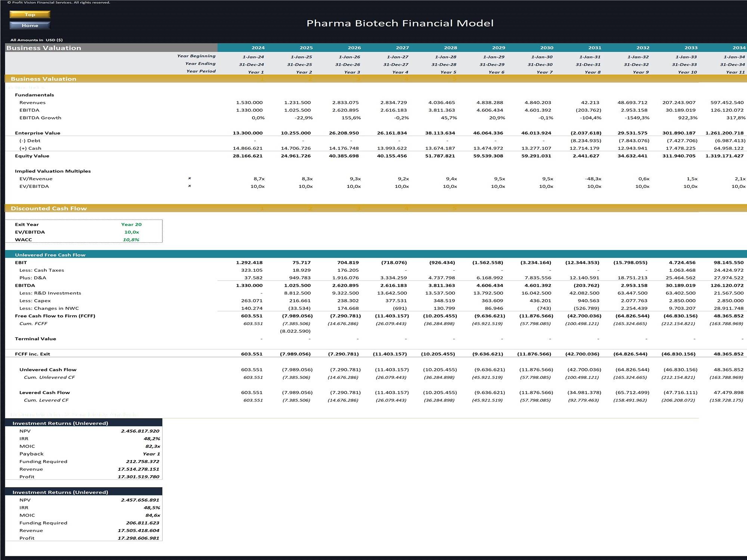Image resolution: width=747 pixels, height=560 pixels.
Task: Click FCFF inc. Exit row label
Action: (32, 354)
